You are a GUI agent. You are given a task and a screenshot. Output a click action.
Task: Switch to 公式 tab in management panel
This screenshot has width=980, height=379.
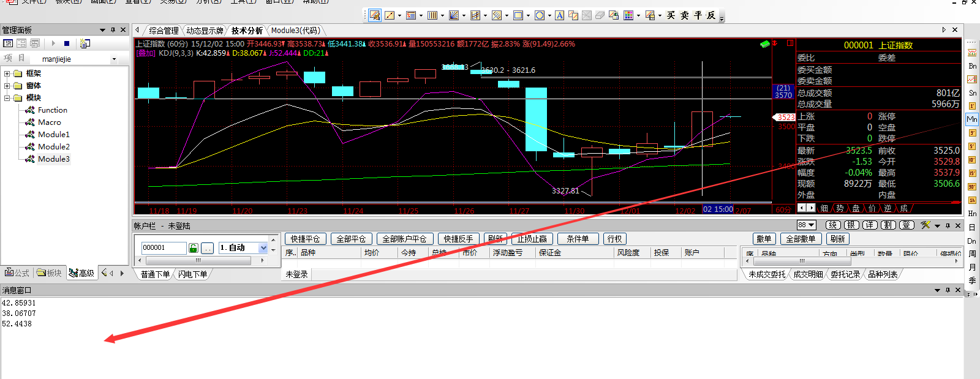pos(17,273)
